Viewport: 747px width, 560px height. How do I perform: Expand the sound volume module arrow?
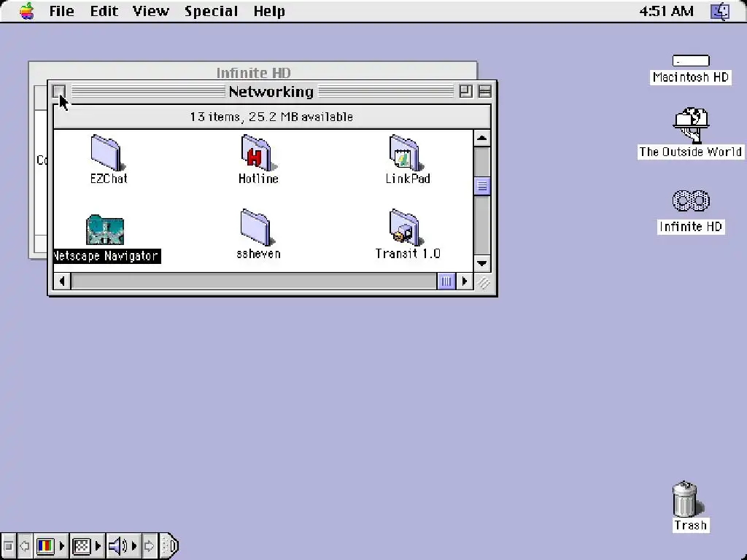(134, 545)
